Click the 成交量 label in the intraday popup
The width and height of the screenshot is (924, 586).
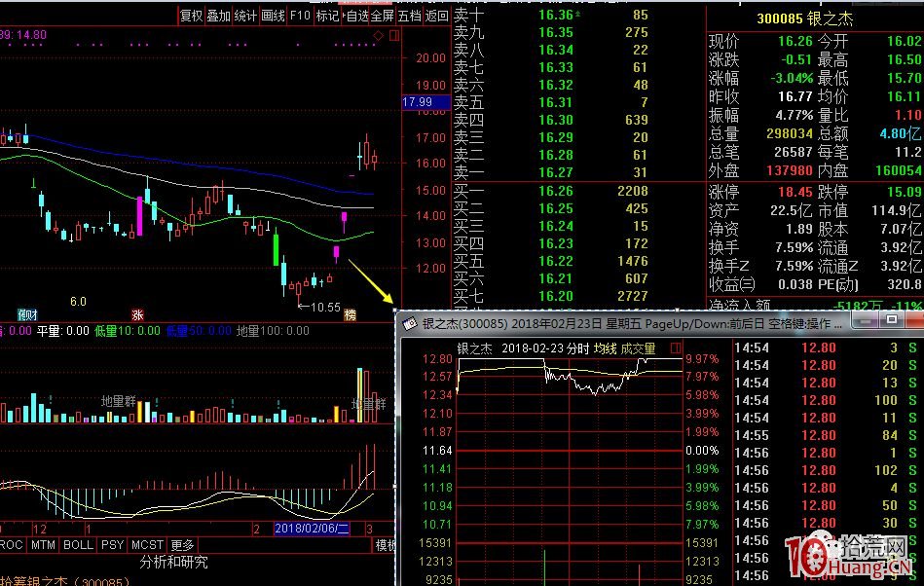pos(638,348)
